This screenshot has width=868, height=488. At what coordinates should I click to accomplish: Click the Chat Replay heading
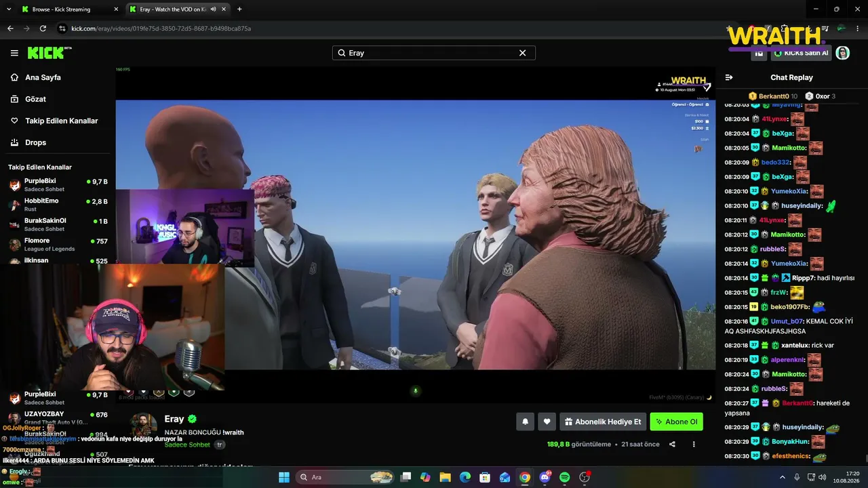[x=791, y=77]
